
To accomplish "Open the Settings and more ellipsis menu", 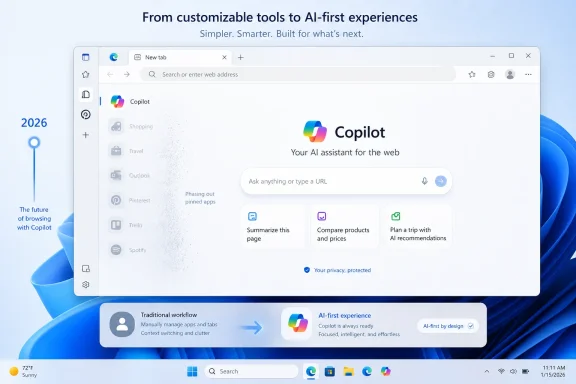I will click(x=528, y=75).
